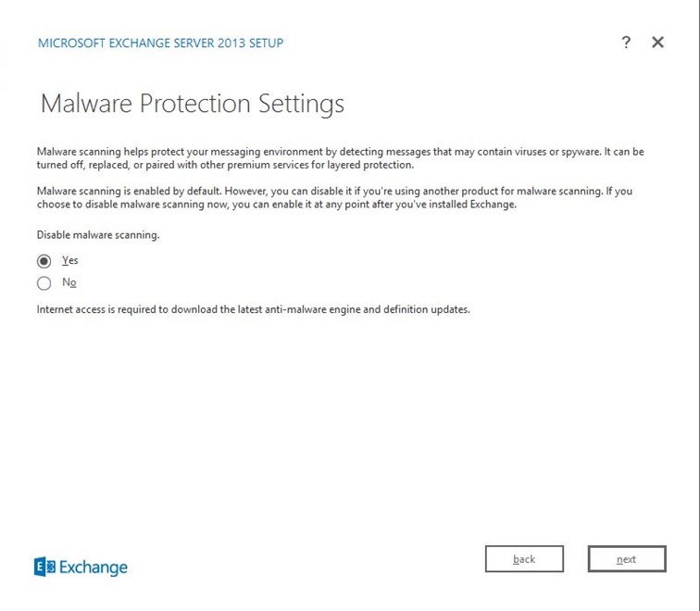Click the 'Yes' option label text
The image size is (700, 611).
[x=70, y=261]
